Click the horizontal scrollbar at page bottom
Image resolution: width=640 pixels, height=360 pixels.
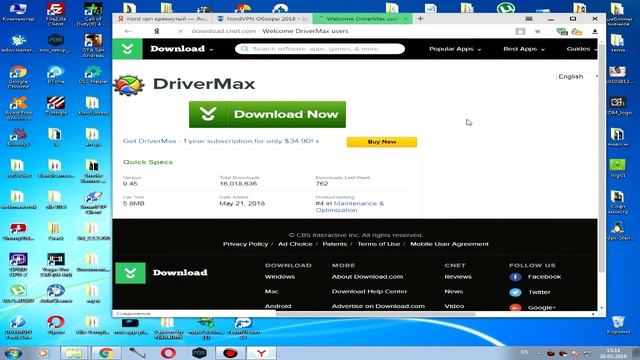(376, 314)
